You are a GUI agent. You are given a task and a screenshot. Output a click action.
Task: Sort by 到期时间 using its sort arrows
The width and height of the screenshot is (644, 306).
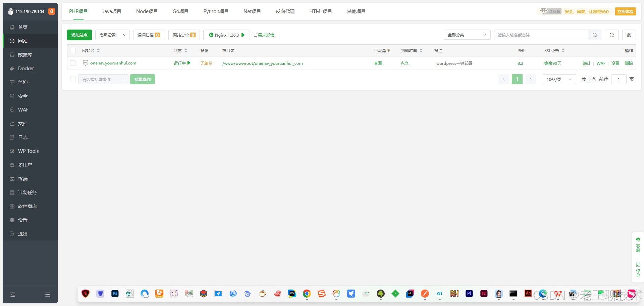421,50
